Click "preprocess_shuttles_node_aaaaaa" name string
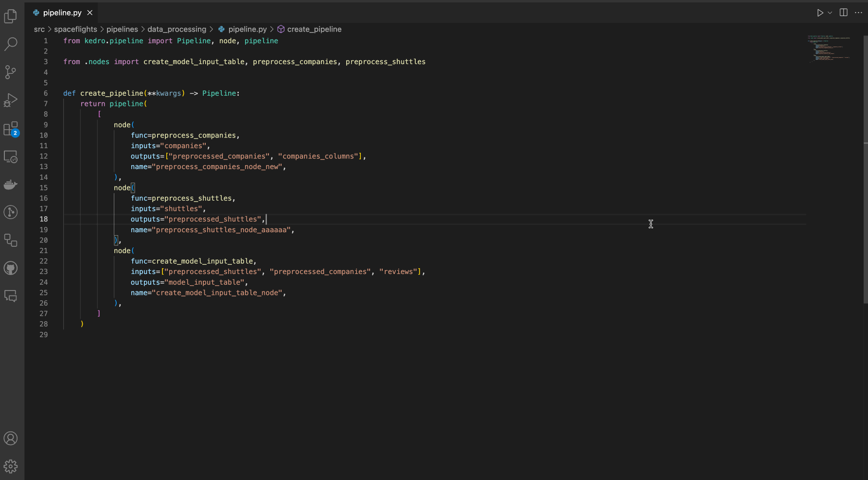 pyautogui.click(x=221, y=230)
